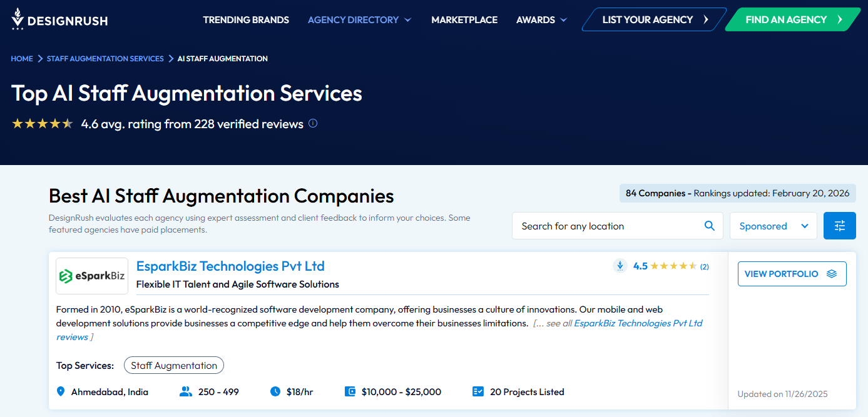This screenshot has width=868, height=417.
Task: Click the projects listed checklist icon
Action: coord(478,392)
